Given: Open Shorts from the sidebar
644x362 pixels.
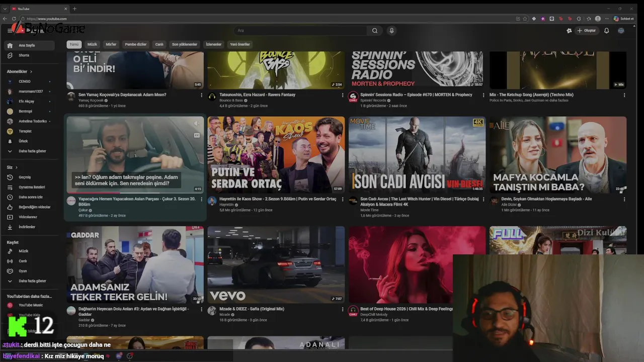Looking at the screenshot, I should [30, 55].
